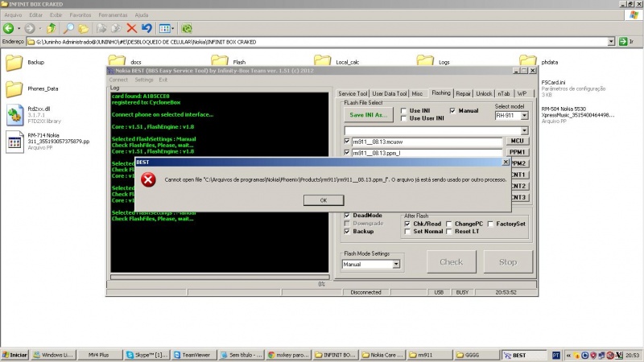Viewport: 644px width, 362px height.
Task: Click the Copy To folder icon
Action: tap(117, 28)
